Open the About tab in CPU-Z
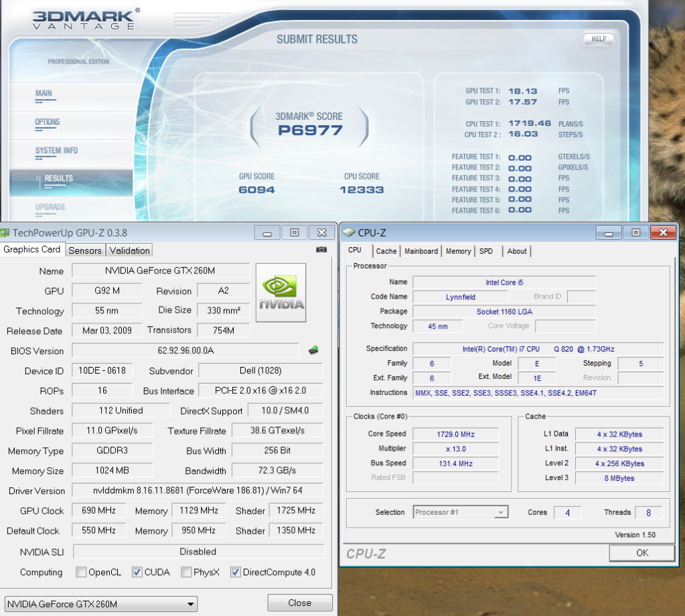 click(517, 251)
